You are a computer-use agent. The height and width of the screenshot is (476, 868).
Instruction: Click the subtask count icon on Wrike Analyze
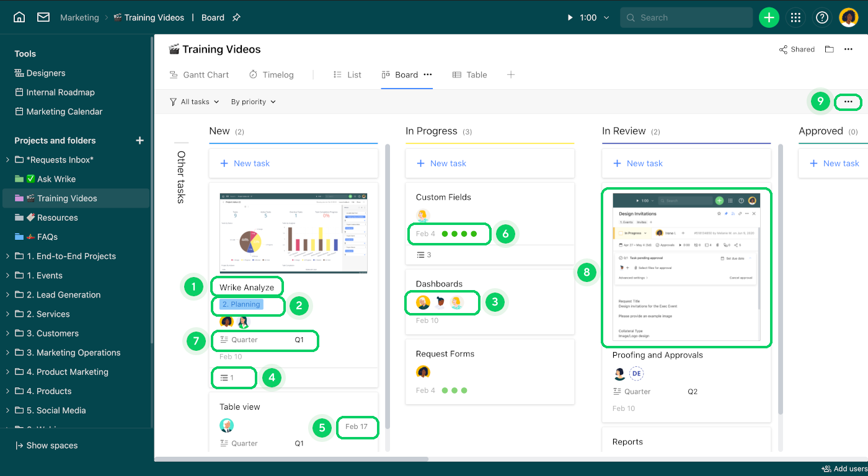[224, 377]
